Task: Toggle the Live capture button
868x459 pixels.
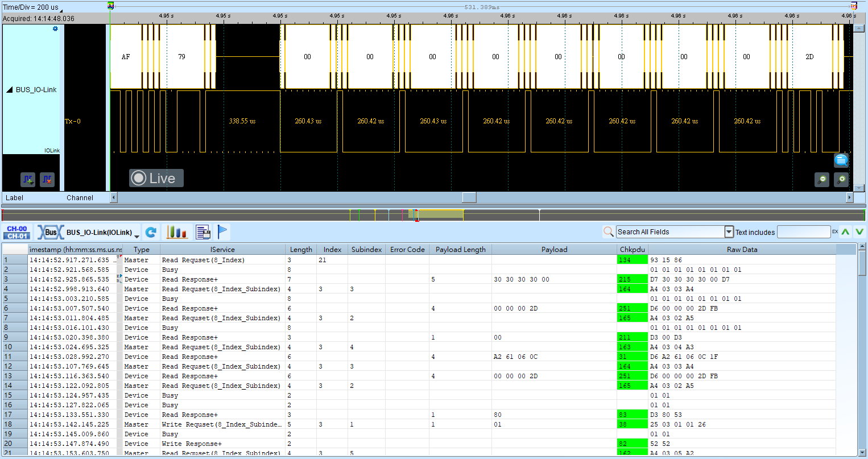Action: 156,178
